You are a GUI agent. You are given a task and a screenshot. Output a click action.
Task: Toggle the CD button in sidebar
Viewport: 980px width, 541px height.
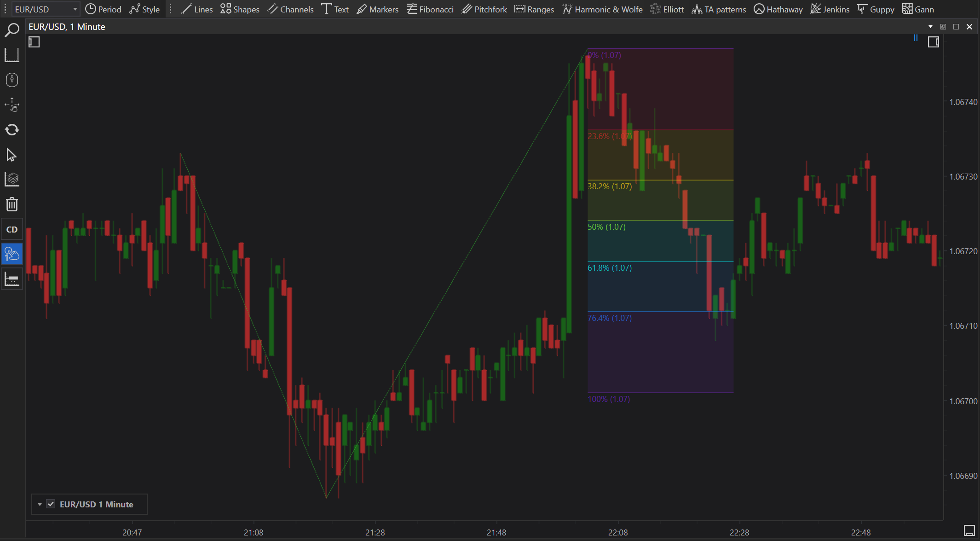tap(12, 229)
